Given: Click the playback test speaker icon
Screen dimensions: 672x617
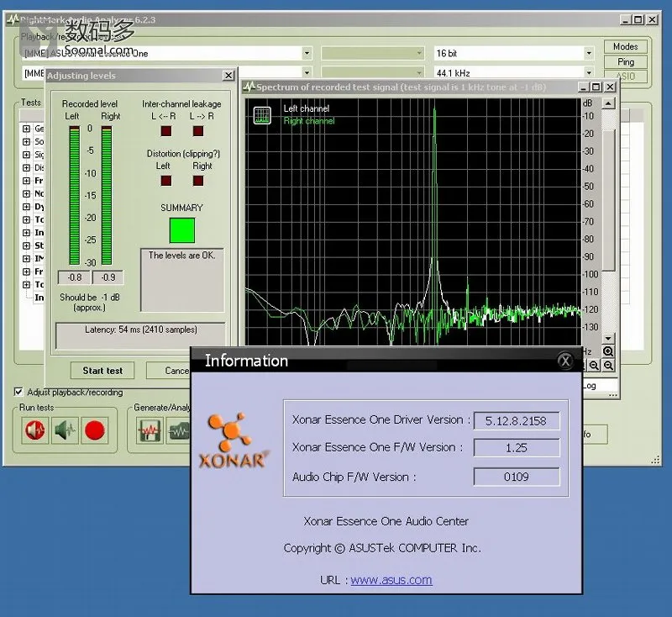Looking at the screenshot, I should pos(34,430).
